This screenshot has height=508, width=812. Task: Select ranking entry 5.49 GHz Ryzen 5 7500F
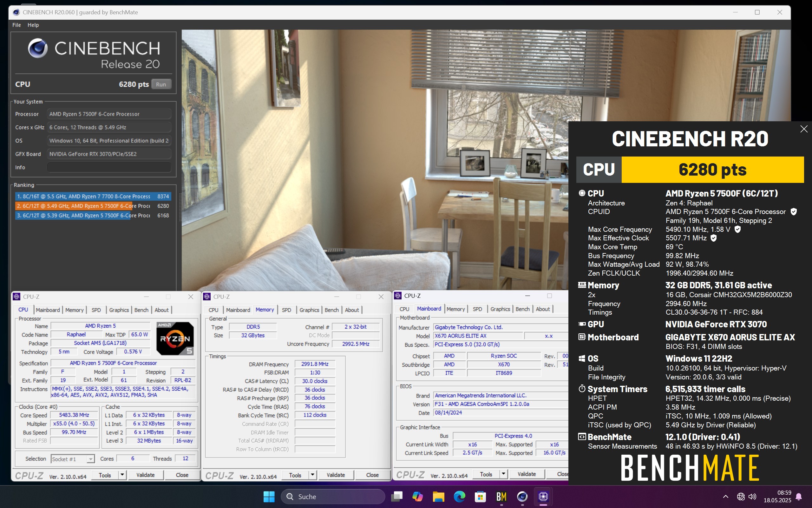click(93, 206)
